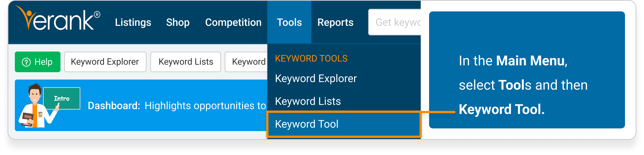The height and width of the screenshot is (155, 644).
Task: Click the question mark icon in Help
Action: (26, 62)
